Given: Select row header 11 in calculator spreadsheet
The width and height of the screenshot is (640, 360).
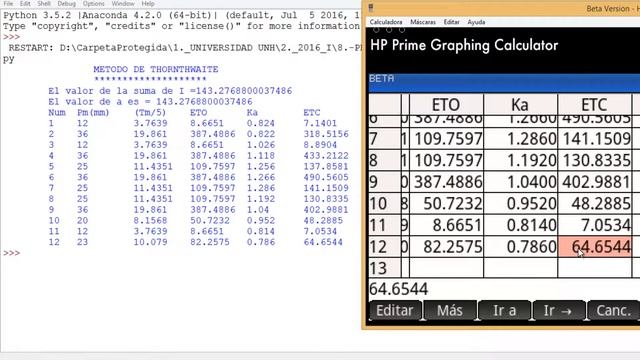Looking at the screenshot, I should pyautogui.click(x=384, y=225).
